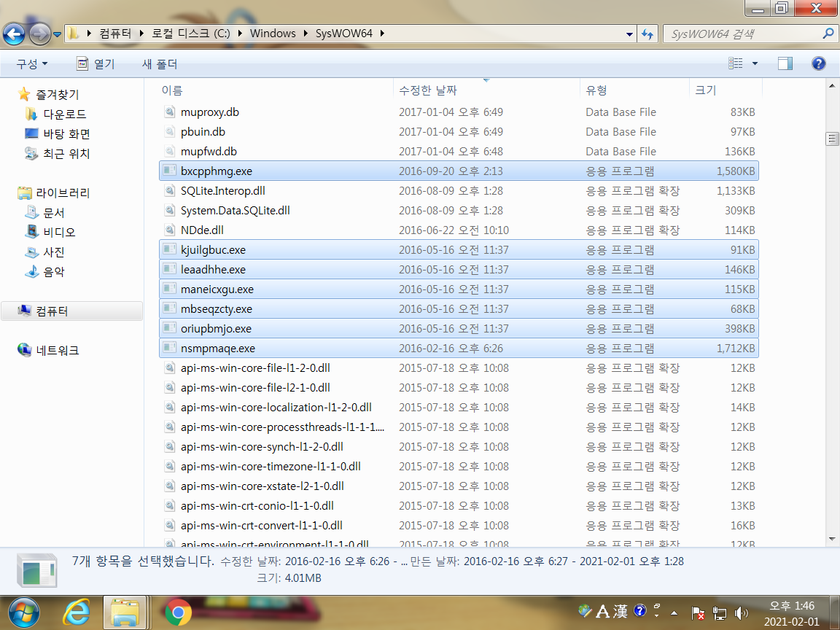Open the 구성 (Organize) menu
The height and width of the screenshot is (630, 840).
31,63
